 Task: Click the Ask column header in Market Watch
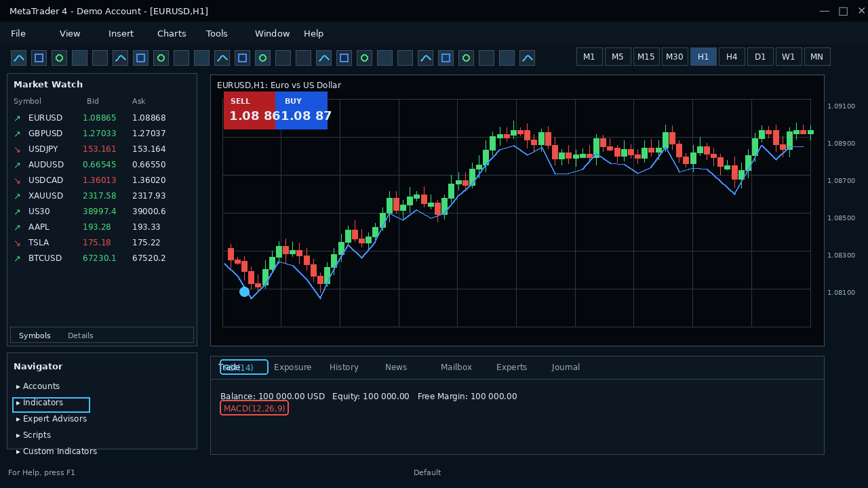pyautogui.click(x=139, y=102)
